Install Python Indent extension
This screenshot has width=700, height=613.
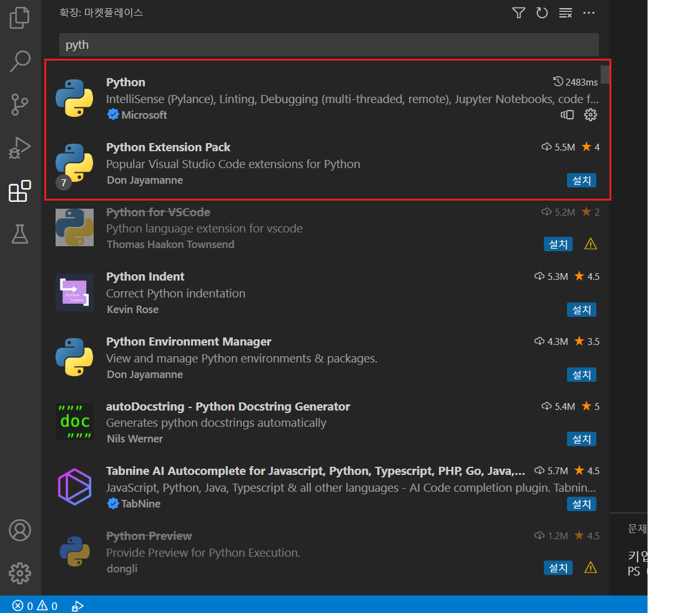[x=581, y=310]
